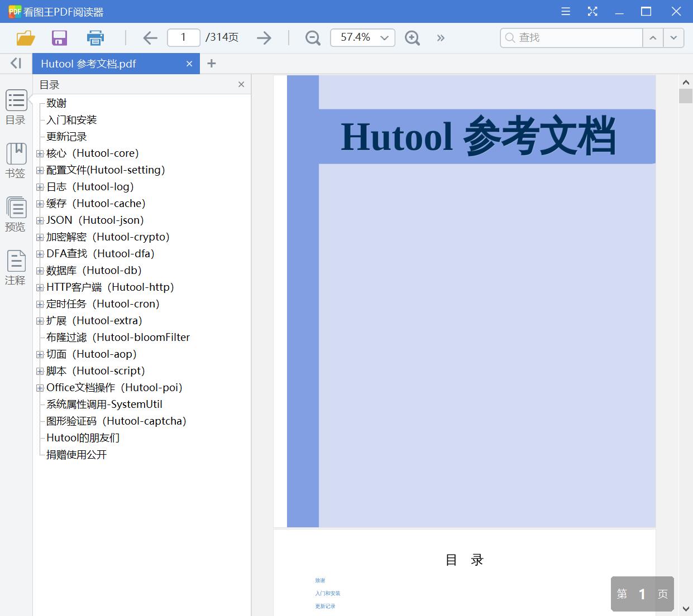693x616 pixels.
Task: Expand 核心 (Hutool-core) tree node
Action: click(x=40, y=153)
